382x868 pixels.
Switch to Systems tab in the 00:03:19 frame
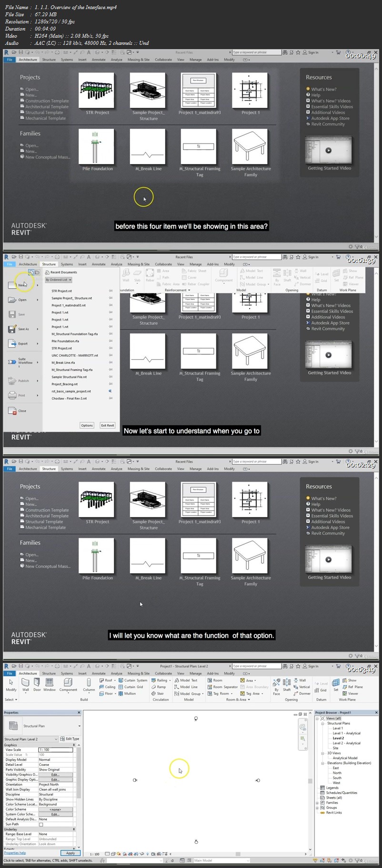point(67,673)
